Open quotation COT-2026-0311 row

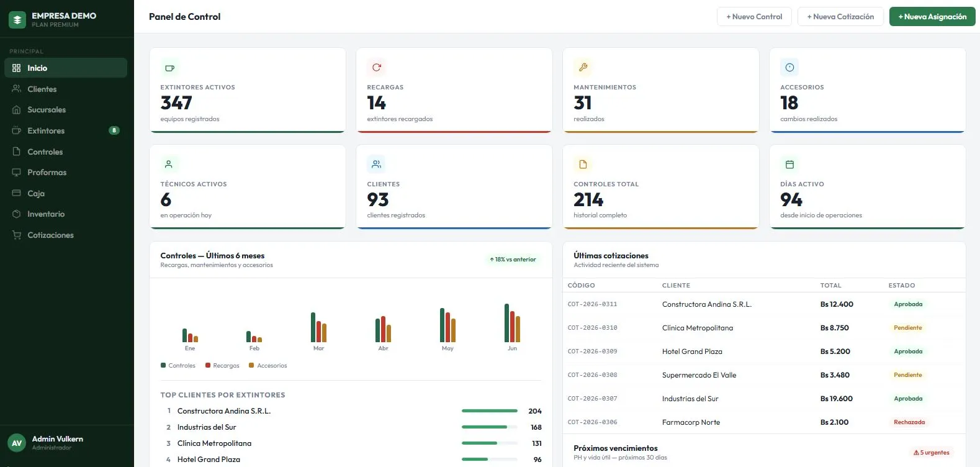click(x=764, y=304)
